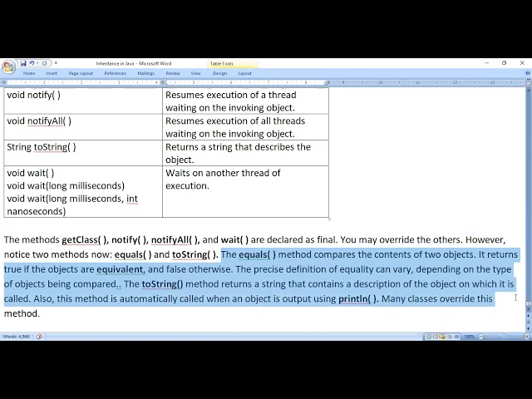
Task: Switch to Full Screen Reading view
Action: click(436, 337)
